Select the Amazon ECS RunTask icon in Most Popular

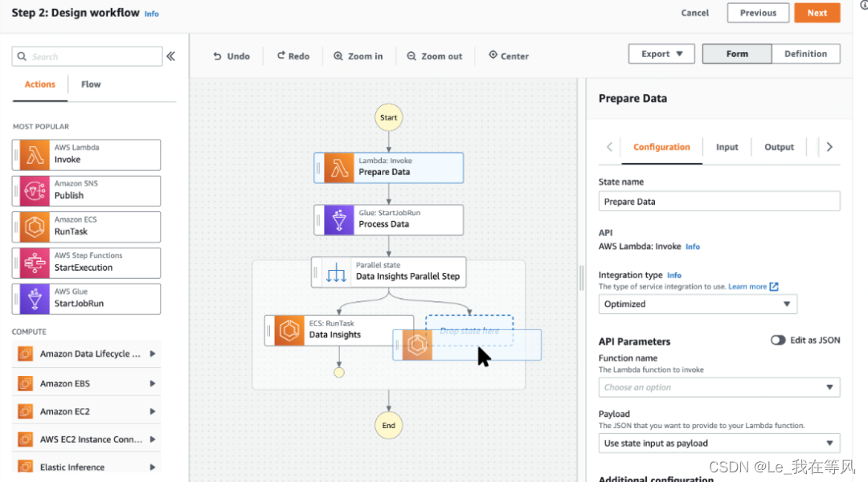tap(35, 227)
